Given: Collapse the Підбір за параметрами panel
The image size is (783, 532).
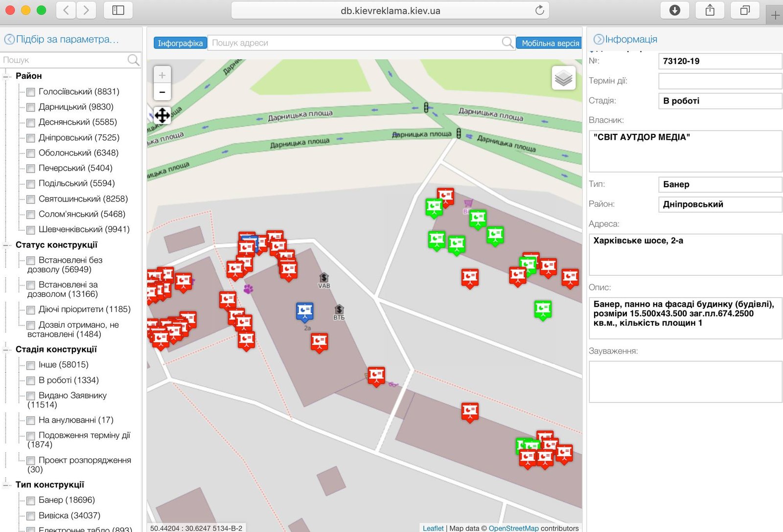Looking at the screenshot, I should pos(9,40).
